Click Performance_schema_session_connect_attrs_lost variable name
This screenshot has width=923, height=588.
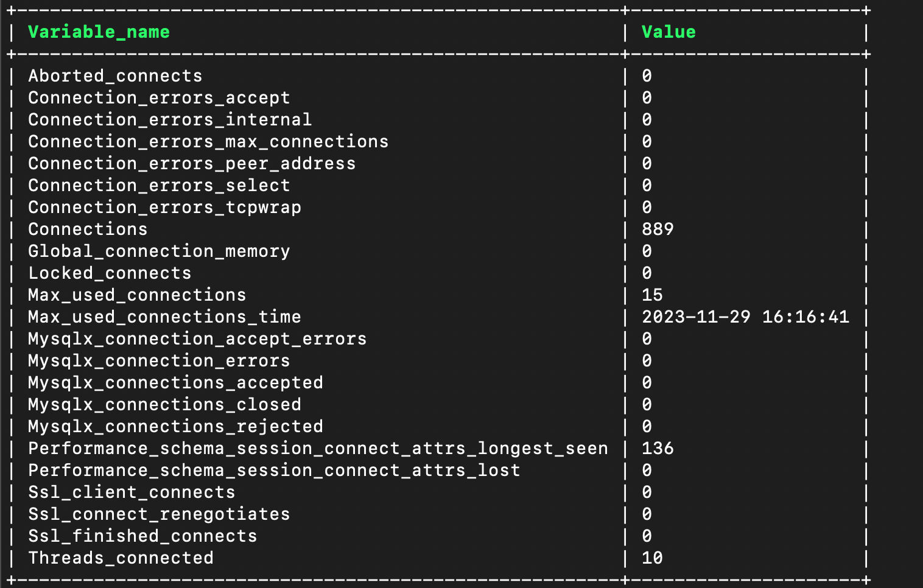[274, 471]
